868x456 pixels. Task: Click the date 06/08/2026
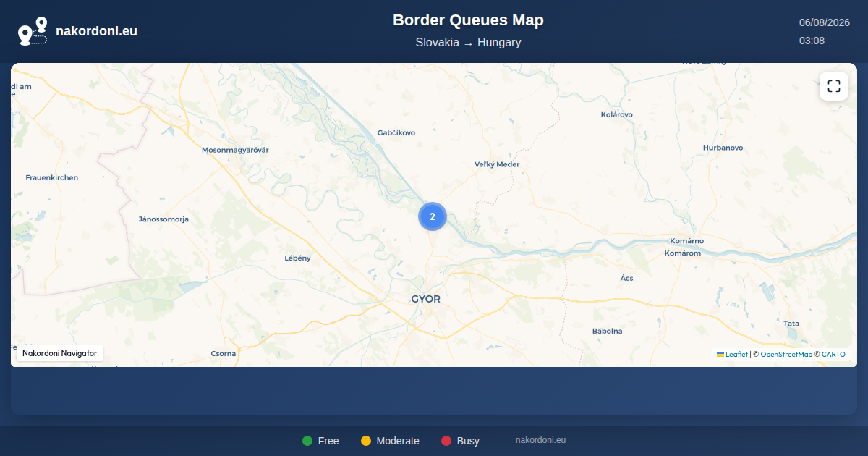click(824, 22)
